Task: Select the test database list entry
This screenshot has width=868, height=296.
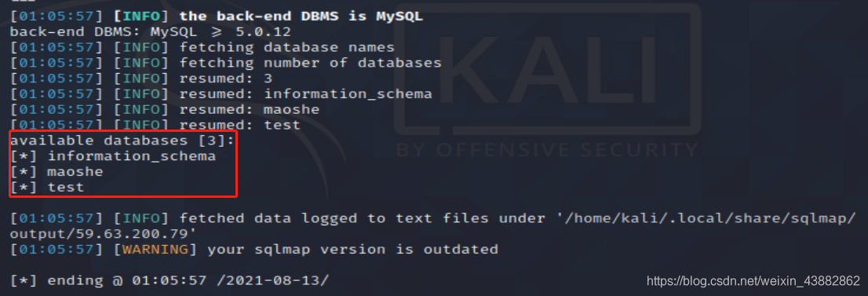Action: pos(47,187)
